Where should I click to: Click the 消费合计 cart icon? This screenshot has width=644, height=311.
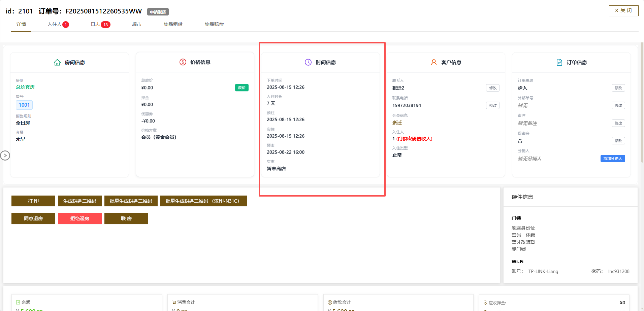click(174, 302)
